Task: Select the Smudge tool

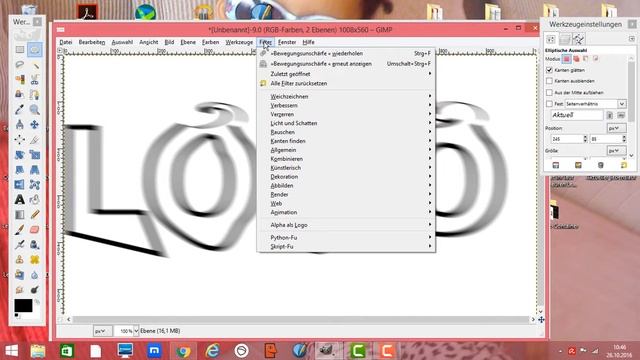Action: [x=20, y=290]
